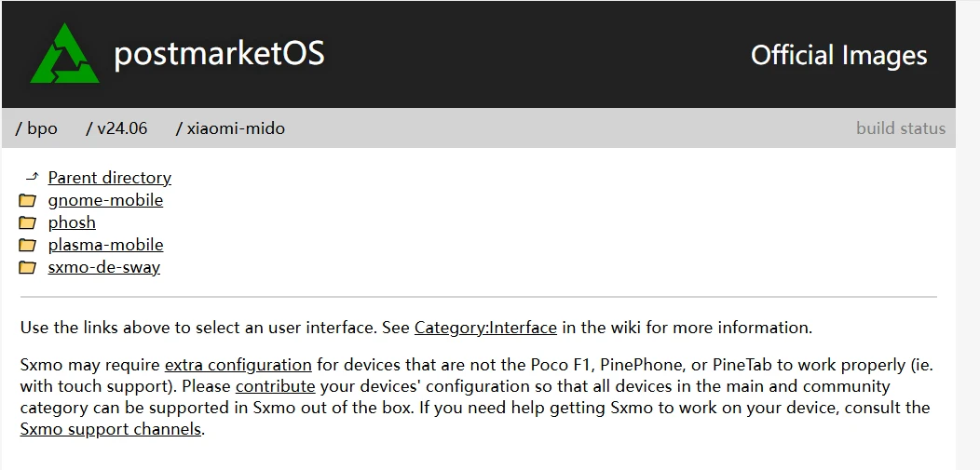Open the sxmo-de-sway directory link

tap(103, 267)
